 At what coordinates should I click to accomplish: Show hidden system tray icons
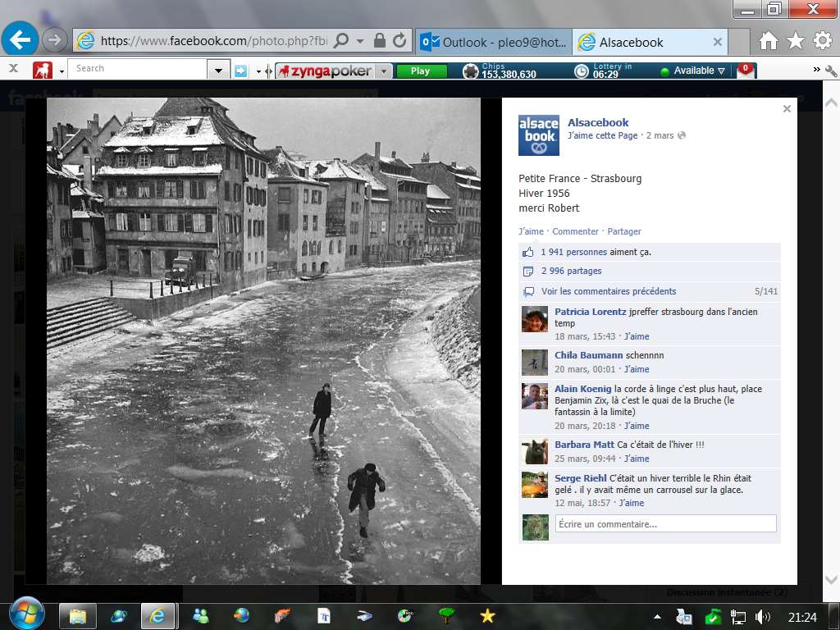pyautogui.click(x=657, y=616)
